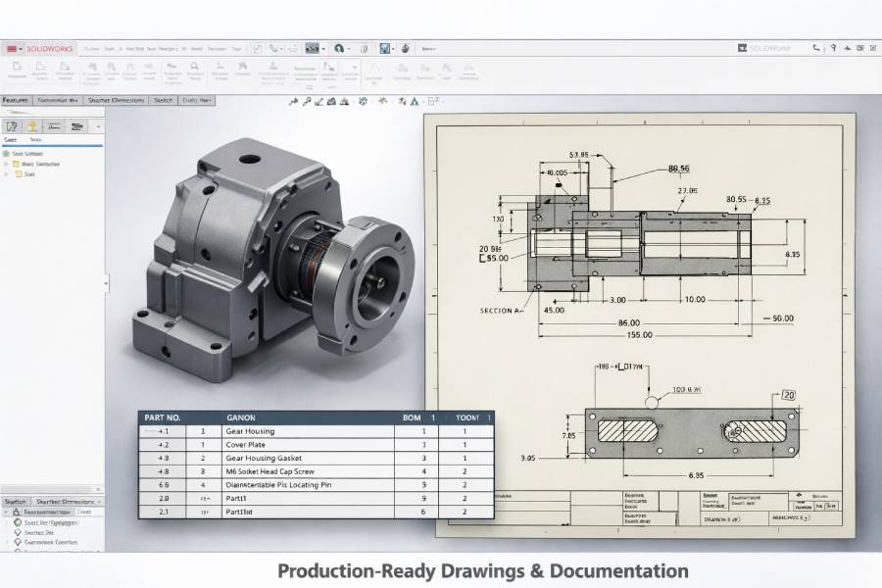
Task: Select the first ribbon tool with the page icon
Action: [17, 71]
